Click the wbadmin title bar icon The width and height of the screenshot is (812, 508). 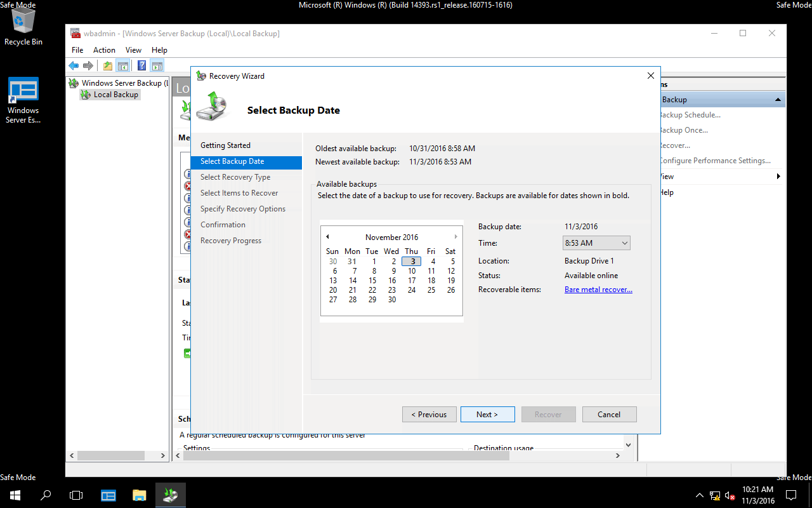[x=75, y=33]
